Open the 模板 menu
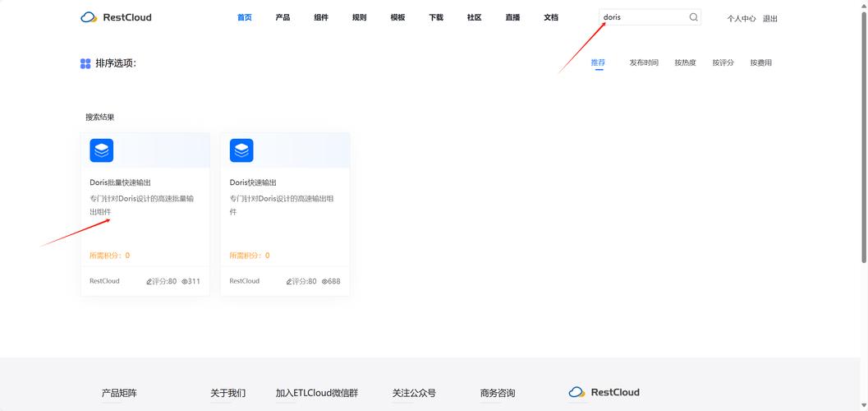This screenshot has width=868, height=411. tap(397, 17)
